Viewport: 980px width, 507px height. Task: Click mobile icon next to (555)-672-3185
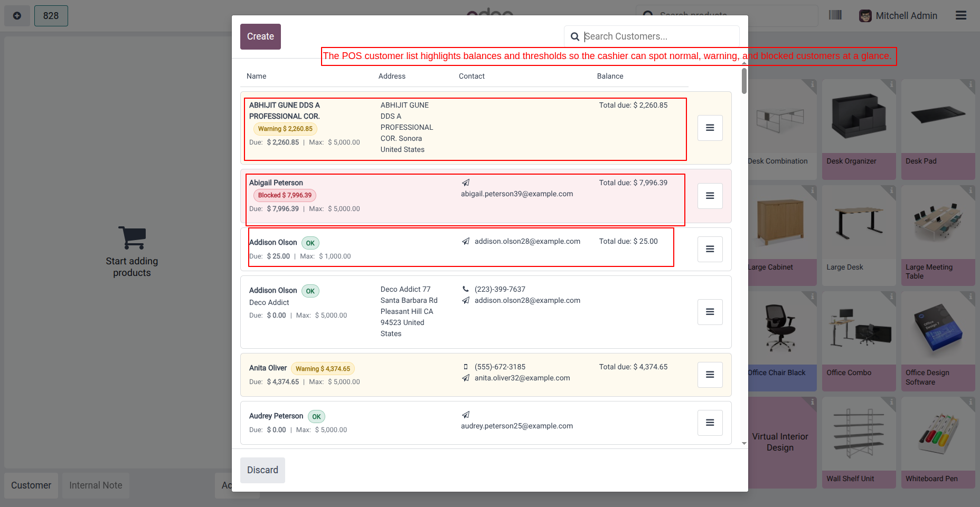466,367
